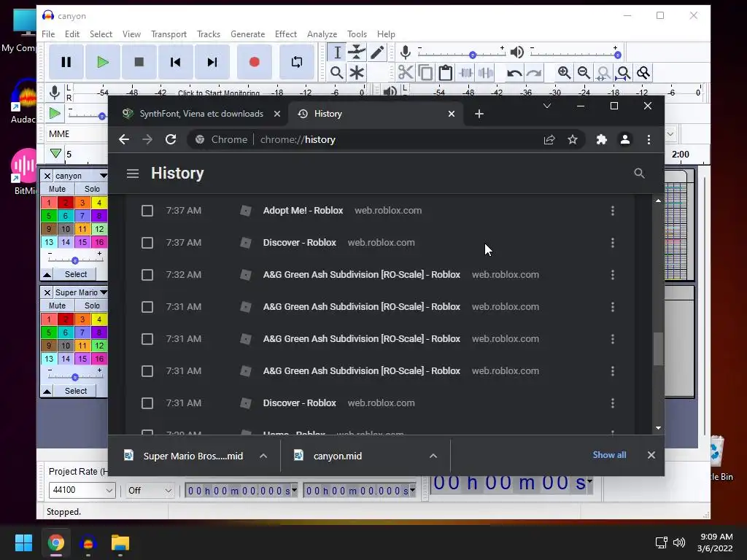This screenshot has height=560, width=747.
Task: Click the record meter microphone icon
Action: point(55,93)
